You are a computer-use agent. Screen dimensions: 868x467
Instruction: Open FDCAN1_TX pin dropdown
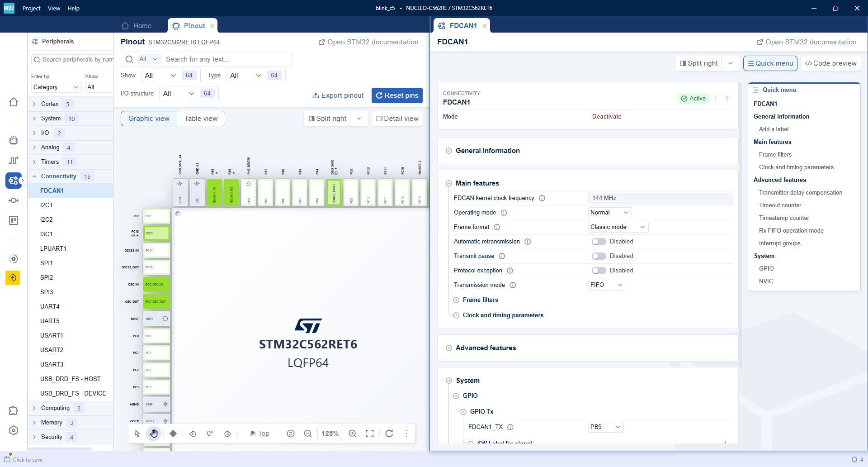605,427
